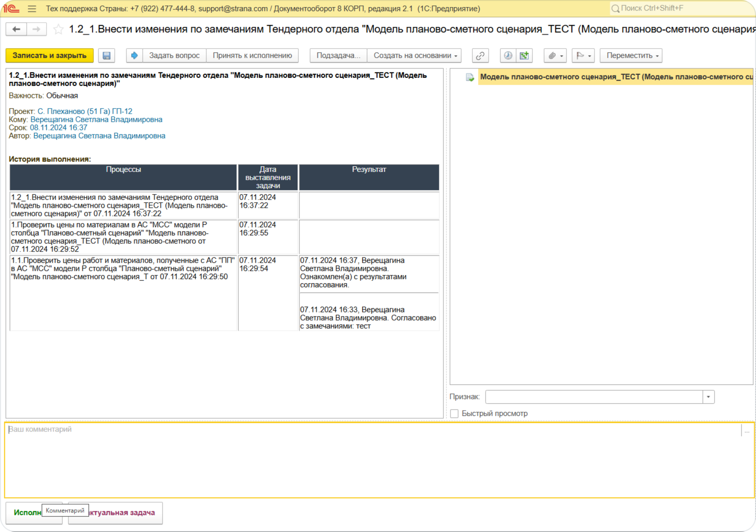This screenshot has height=532, width=756.
Task: Focus the search field 'Поиск Ctrl+Shift+F'
Action: (x=682, y=9)
